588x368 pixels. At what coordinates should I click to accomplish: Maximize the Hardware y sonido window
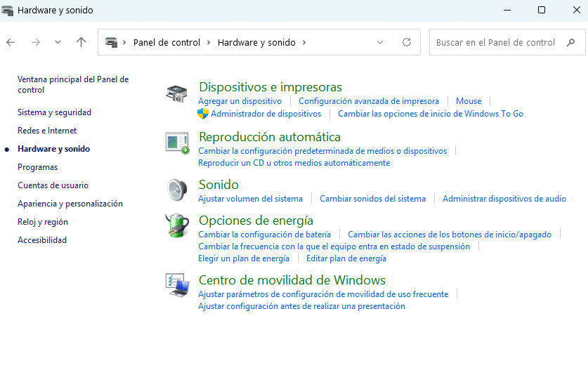542,10
